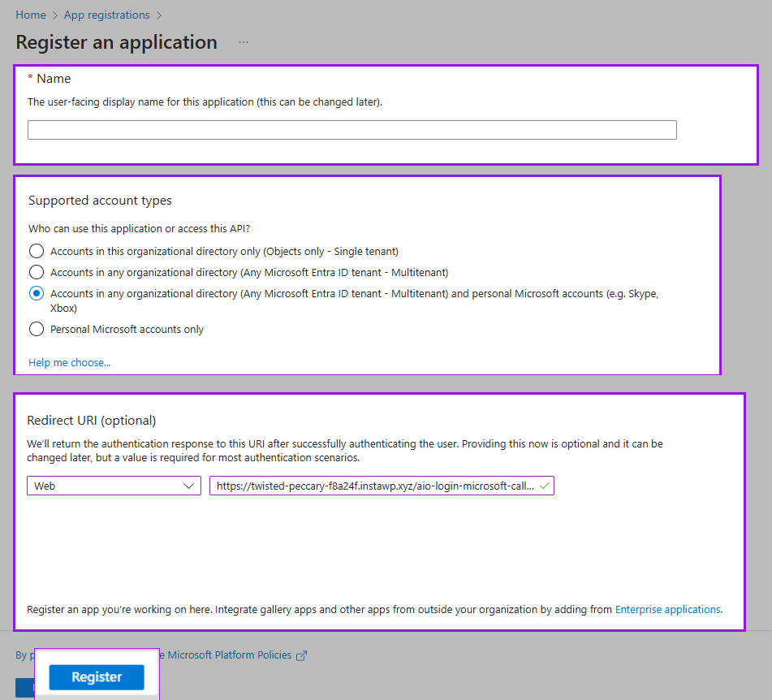This screenshot has height=700, width=772.
Task: Go to Home in the breadcrumb
Action: coord(31,15)
